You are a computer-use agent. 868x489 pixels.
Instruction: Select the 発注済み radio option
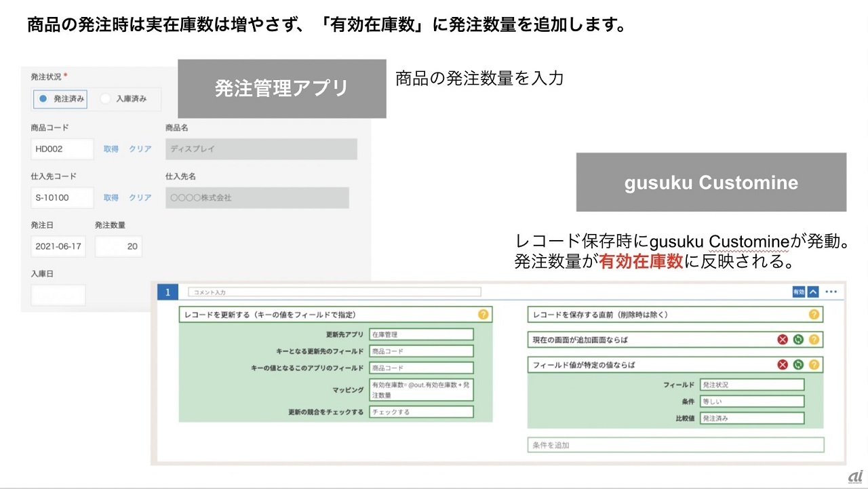click(61, 99)
